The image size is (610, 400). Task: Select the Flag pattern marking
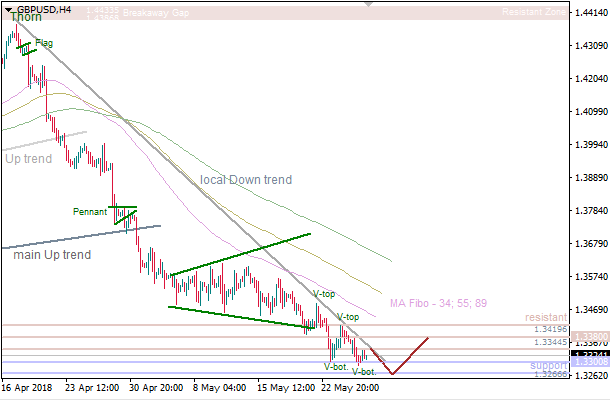pyautogui.click(x=28, y=46)
